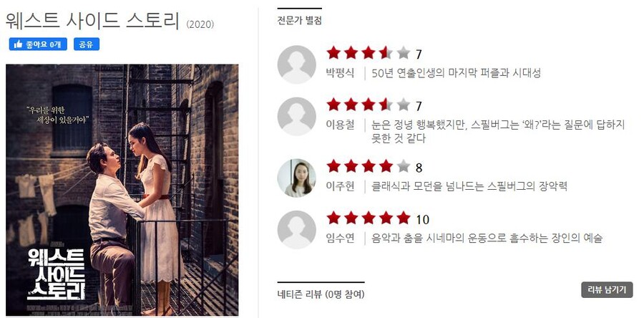The width and height of the screenshot is (644, 318).
Task: Click the 리뷰 남기기 button
Action: click(x=607, y=289)
